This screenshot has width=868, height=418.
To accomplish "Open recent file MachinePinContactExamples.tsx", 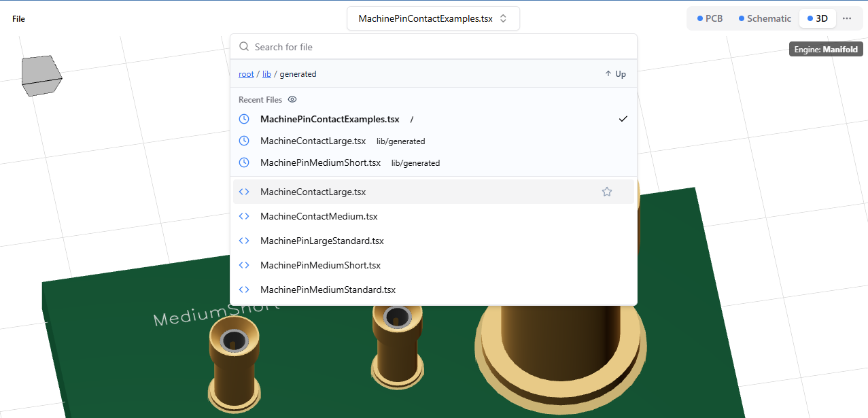I will (434, 119).
